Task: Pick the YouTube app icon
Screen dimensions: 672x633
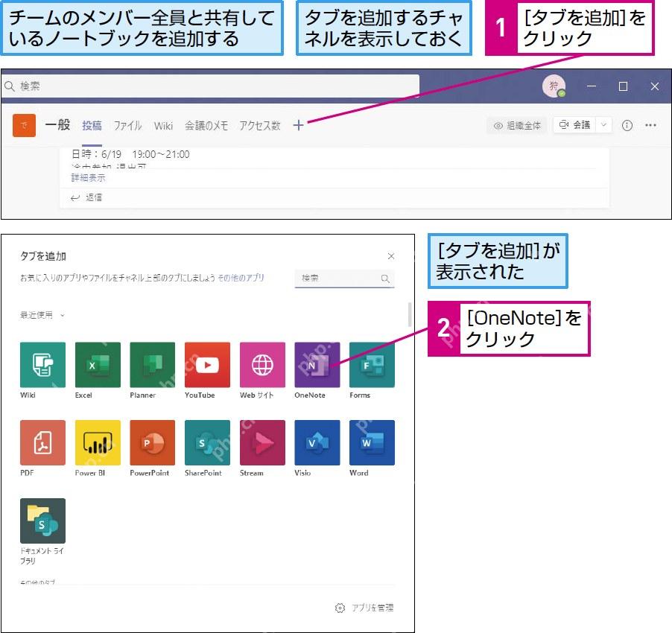Action: coord(207,365)
